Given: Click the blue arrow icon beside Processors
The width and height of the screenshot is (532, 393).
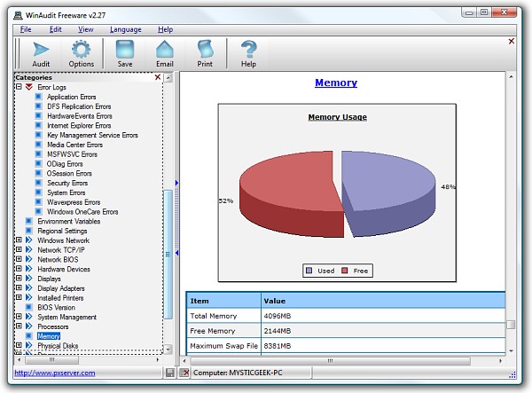Looking at the screenshot, I should [x=29, y=326].
